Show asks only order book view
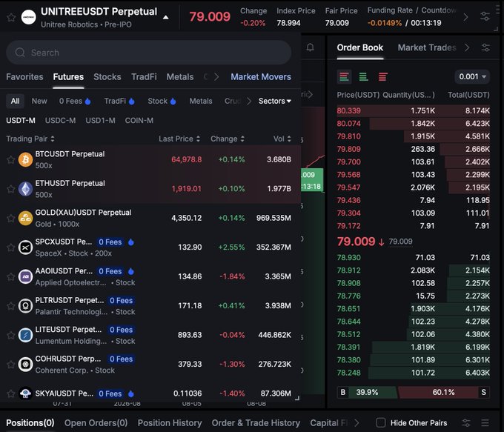Viewport: 504px width, 432px height. click(383, 77)
